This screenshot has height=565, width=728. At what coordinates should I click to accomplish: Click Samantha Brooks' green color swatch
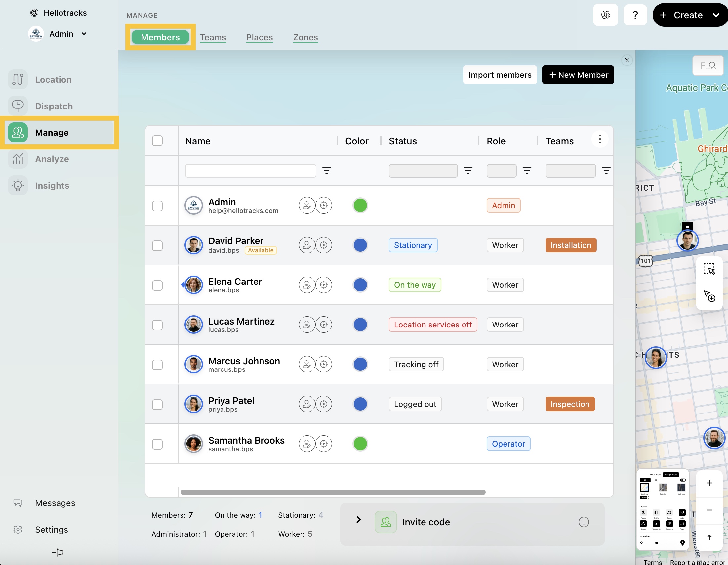coord(360,444)
